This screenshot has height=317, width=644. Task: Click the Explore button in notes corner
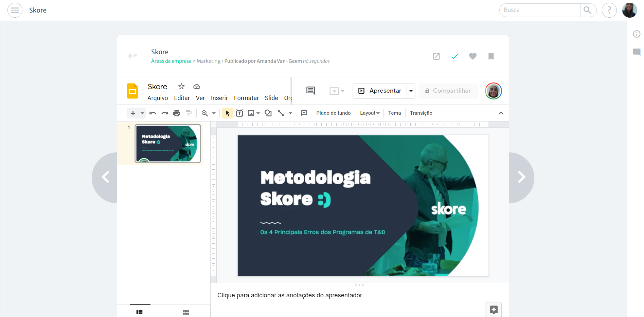point(494,310)
